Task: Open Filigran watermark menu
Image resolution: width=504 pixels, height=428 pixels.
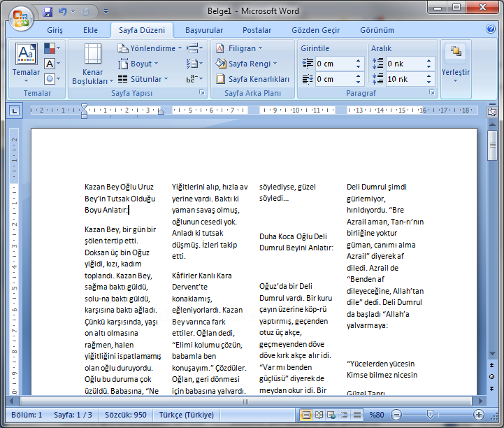Action: click(x=239, y=48)
